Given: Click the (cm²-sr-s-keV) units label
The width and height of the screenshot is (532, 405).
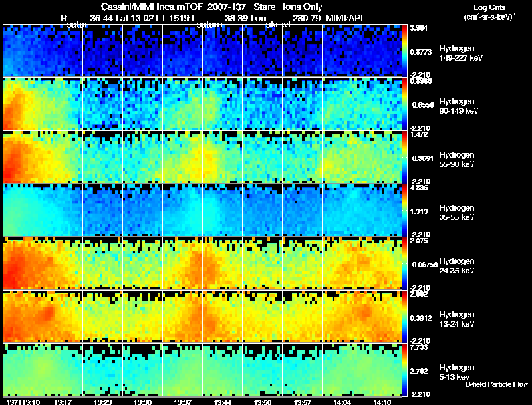Looking at the screenshot, I should tap(489, 17).
